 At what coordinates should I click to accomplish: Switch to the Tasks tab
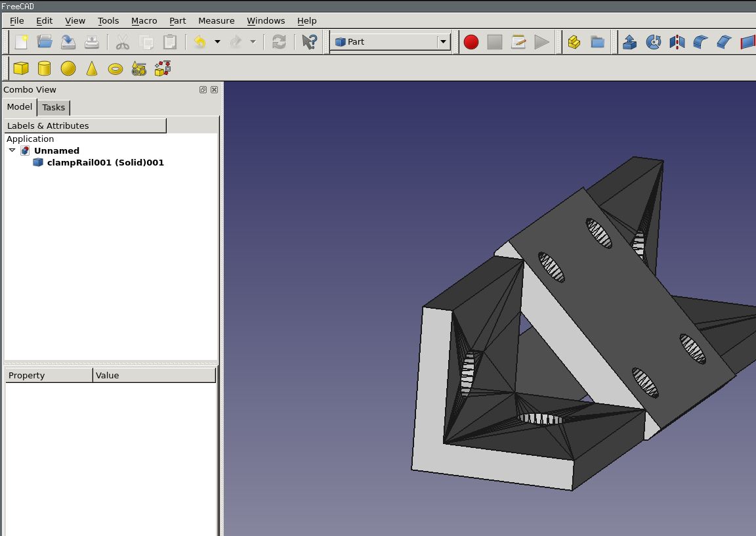click(54, 108)
